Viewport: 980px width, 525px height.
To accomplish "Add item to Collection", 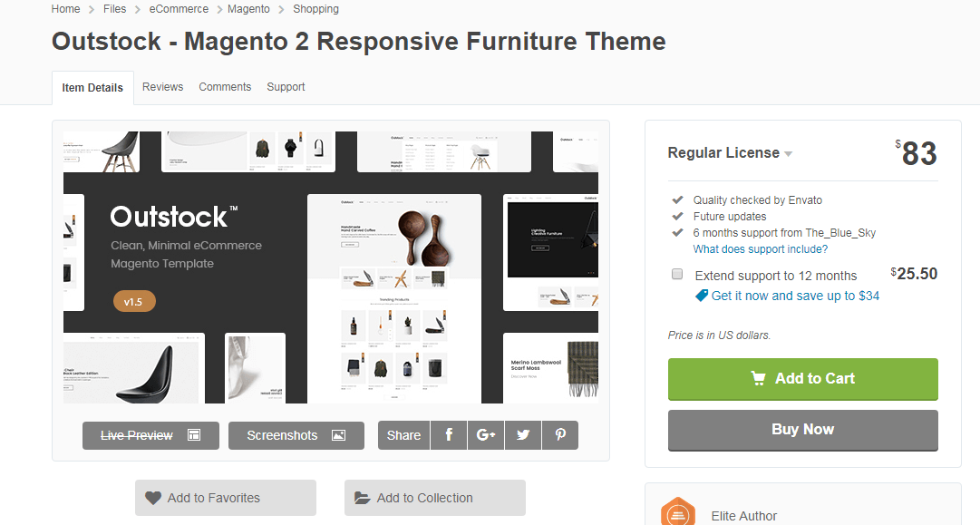I will pyautogui.click(x=435, y=498).
